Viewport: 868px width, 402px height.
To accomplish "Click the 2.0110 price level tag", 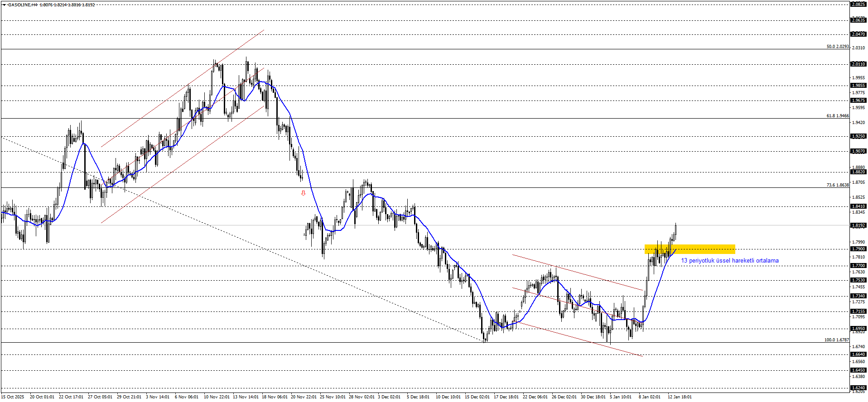I will click(858, 64).
